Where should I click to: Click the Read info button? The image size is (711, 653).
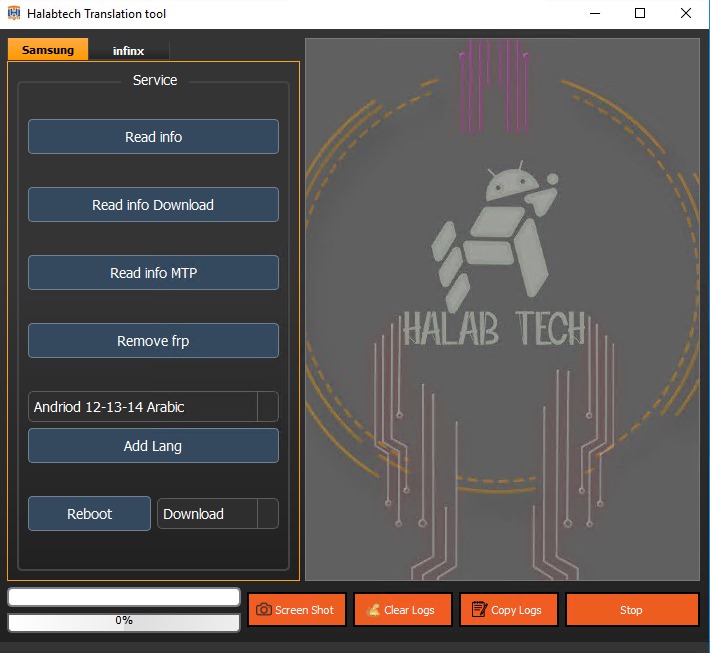point(153,136)
